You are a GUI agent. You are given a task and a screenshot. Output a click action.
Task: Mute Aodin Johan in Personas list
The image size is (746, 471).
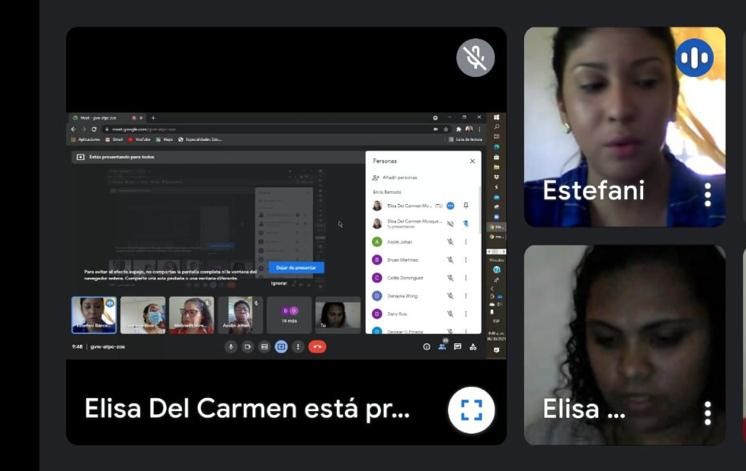[x=450, y=242]
